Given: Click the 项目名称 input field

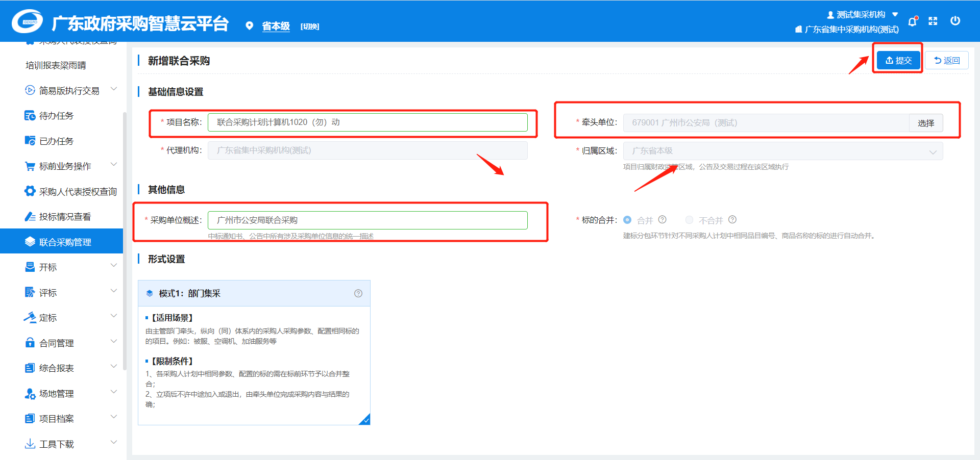Looking at the screenshot, I should [x=367, y=122].
